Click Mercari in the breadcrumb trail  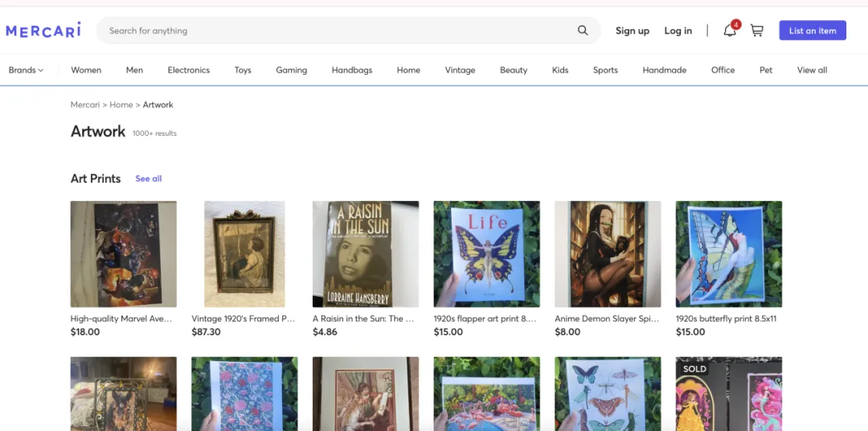pyautogui.click(x=84, y=105)
